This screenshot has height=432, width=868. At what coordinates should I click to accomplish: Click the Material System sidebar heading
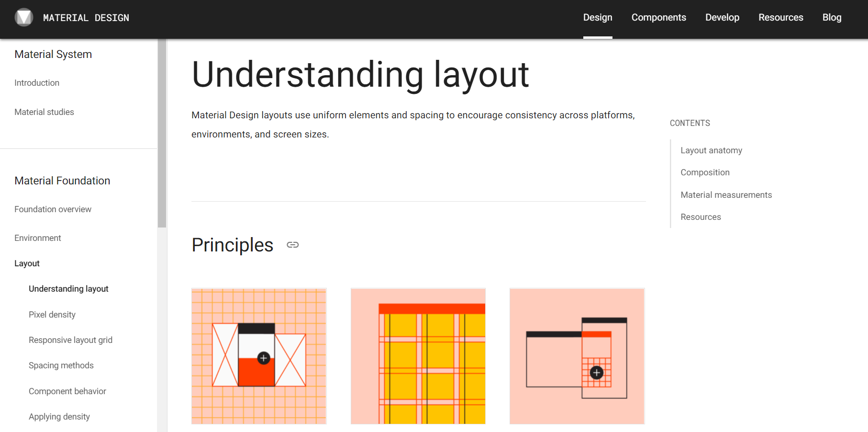[53, 54]
